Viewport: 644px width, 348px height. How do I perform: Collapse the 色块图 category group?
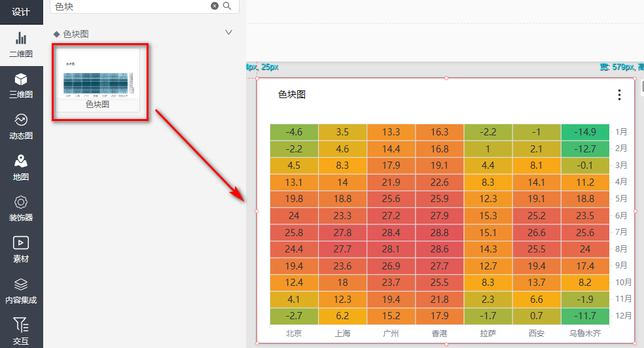[228, 32]
